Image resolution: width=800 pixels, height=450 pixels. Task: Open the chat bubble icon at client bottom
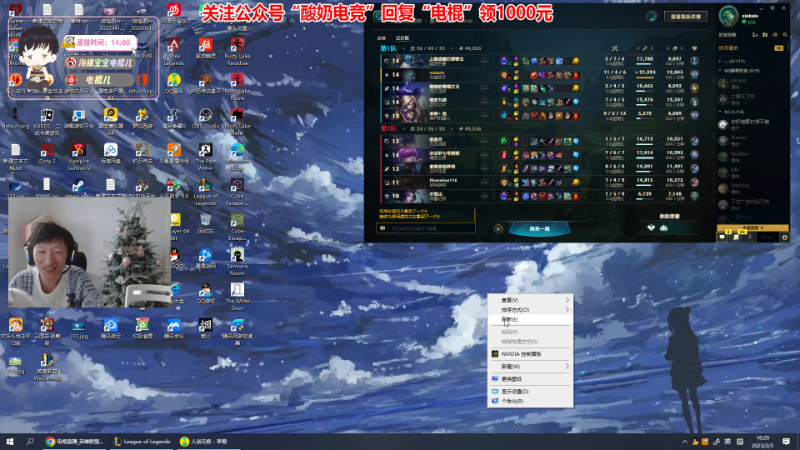tap(722, 237)
